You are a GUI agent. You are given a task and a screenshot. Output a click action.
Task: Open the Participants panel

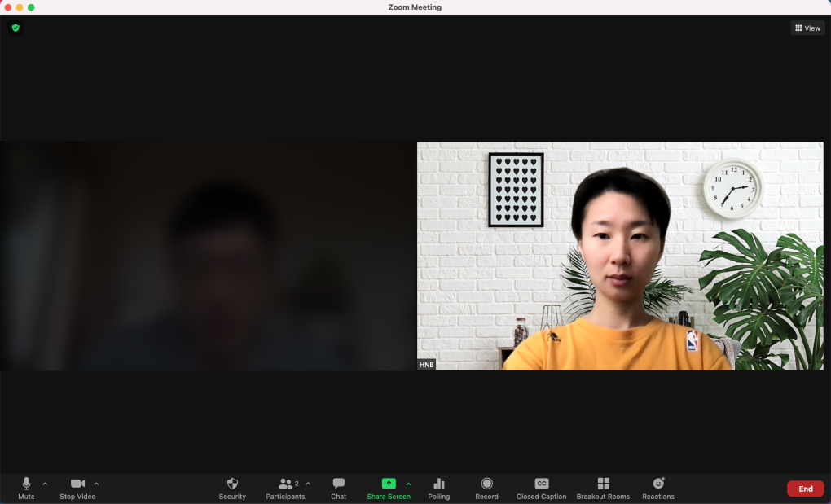point(285,484)
